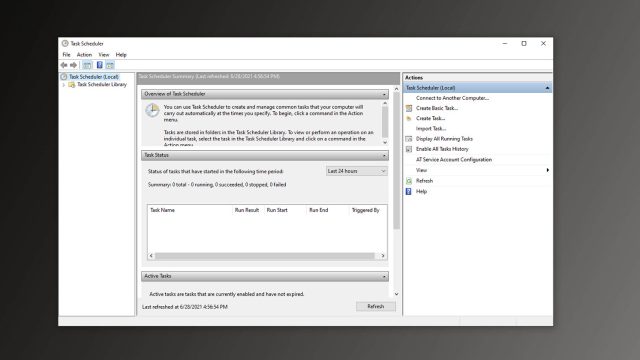Click the Task Scheduler Library folder icon
Viewport: 640px width, 360px height.
pos(71,84)
